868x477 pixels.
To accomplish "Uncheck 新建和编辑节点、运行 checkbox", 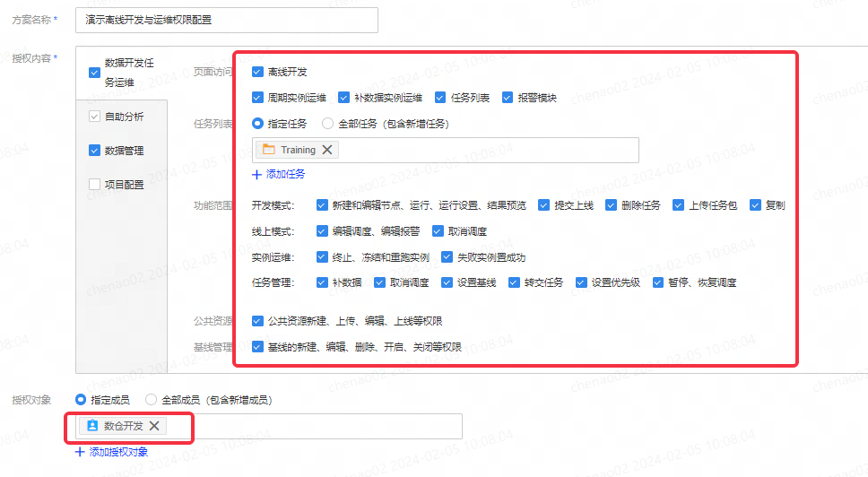I will pyautogui.click(x=322, y=205).
